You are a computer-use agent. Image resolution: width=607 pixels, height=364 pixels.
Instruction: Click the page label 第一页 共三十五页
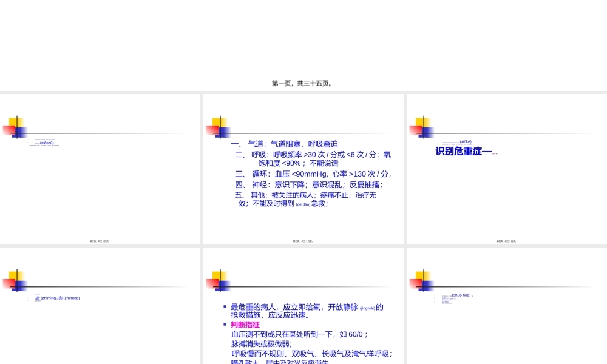[x=303, y=83]
